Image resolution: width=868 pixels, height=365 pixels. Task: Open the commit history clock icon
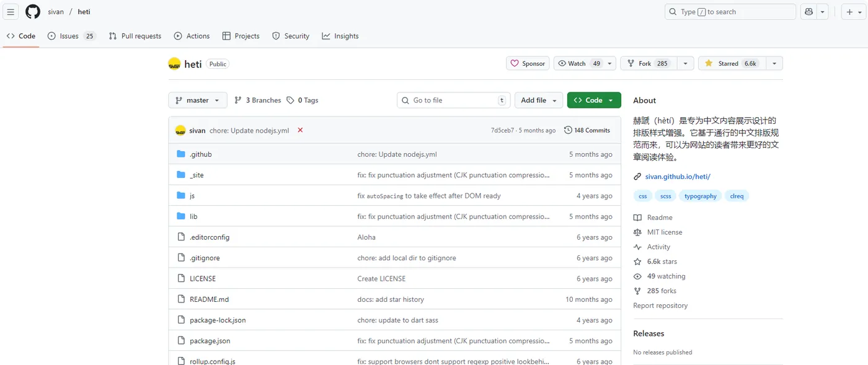pyautogui.click(x=568, y=130)
